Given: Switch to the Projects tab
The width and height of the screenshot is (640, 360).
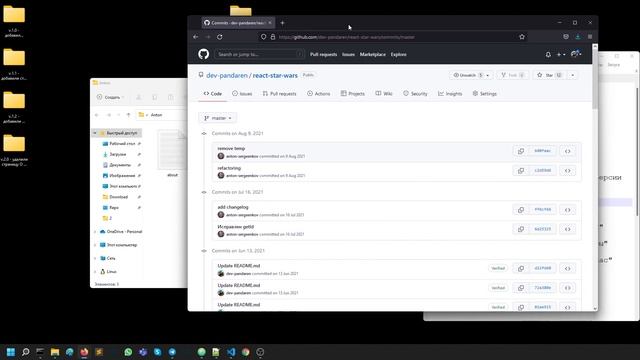Looking at the screenshot, I should pos(353,93).
